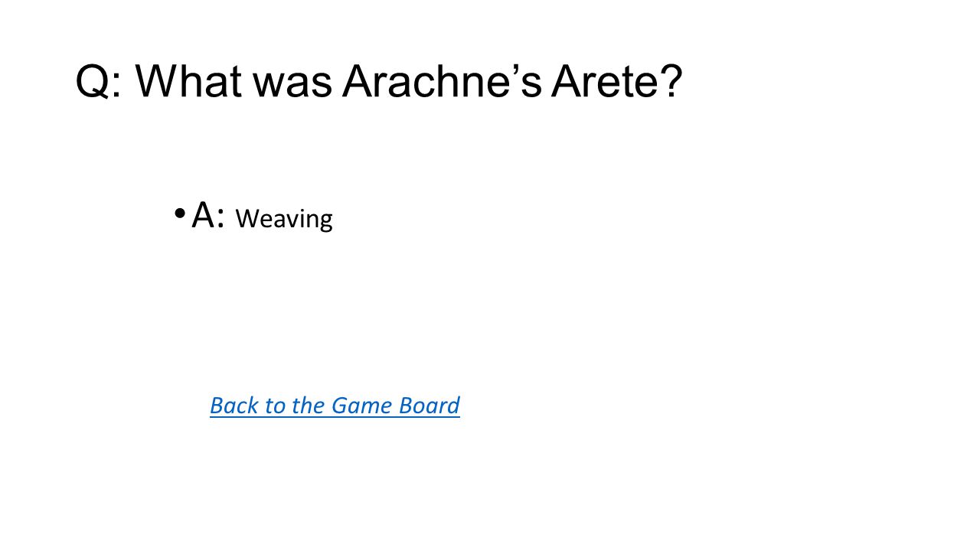The image size is (980, 551).
Task: Click the slide title question text
Action: [x=378, y=82]
